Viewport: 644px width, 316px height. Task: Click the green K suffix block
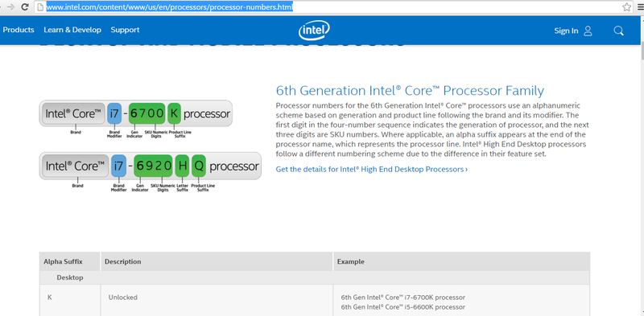(174, 113)
